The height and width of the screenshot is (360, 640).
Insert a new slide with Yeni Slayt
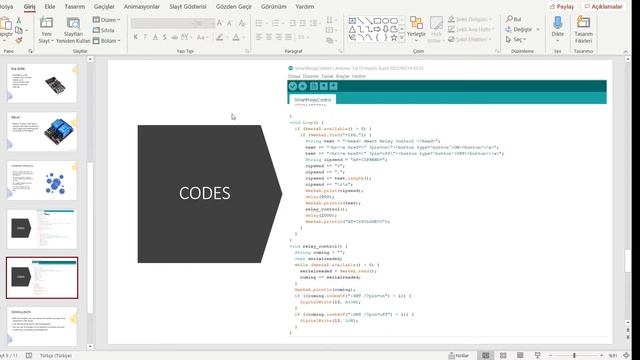[x=46, y=30]
